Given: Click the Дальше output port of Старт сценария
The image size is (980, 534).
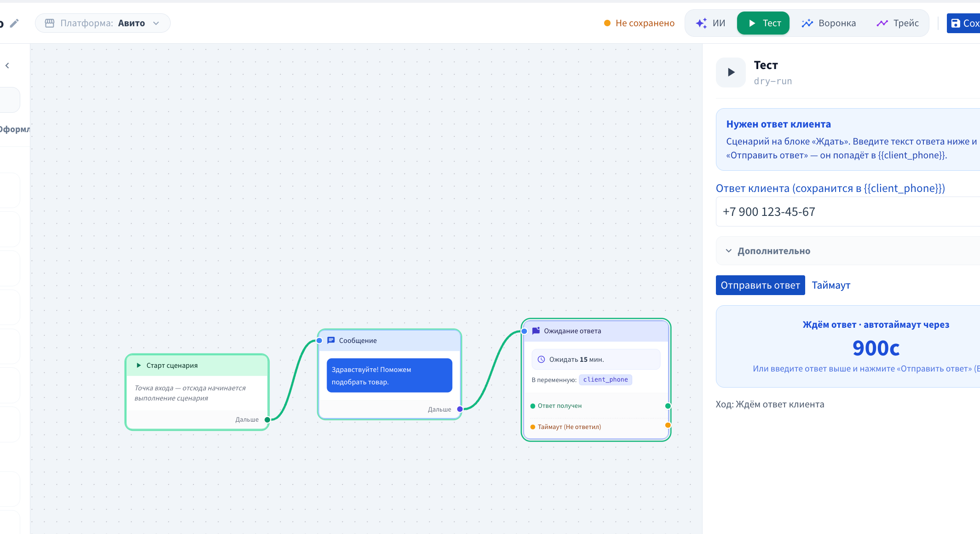Looking at the screenshot, I should point(267,420).
